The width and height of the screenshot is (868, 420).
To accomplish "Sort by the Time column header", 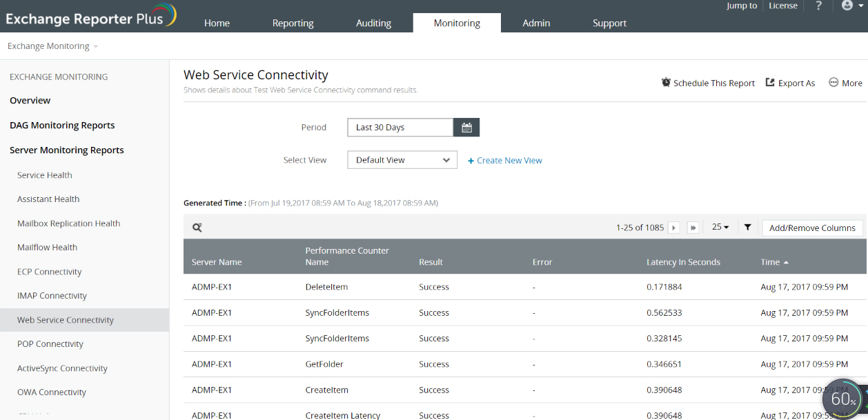I will coord(774,262).
